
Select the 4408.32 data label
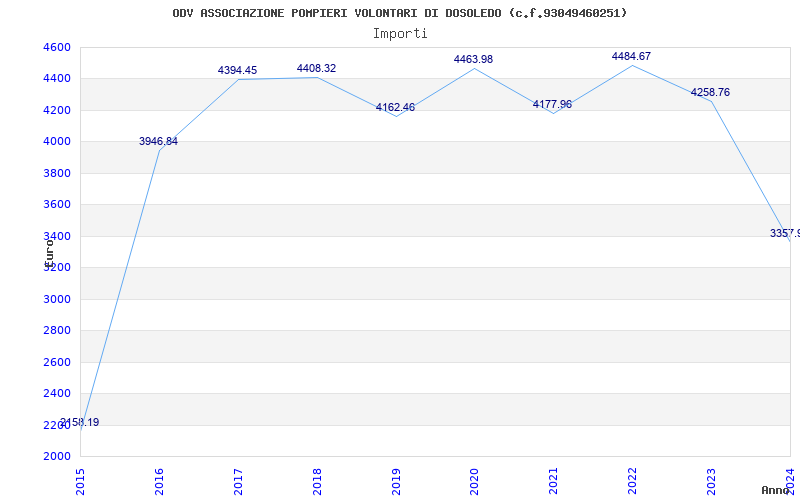(316, 68)
